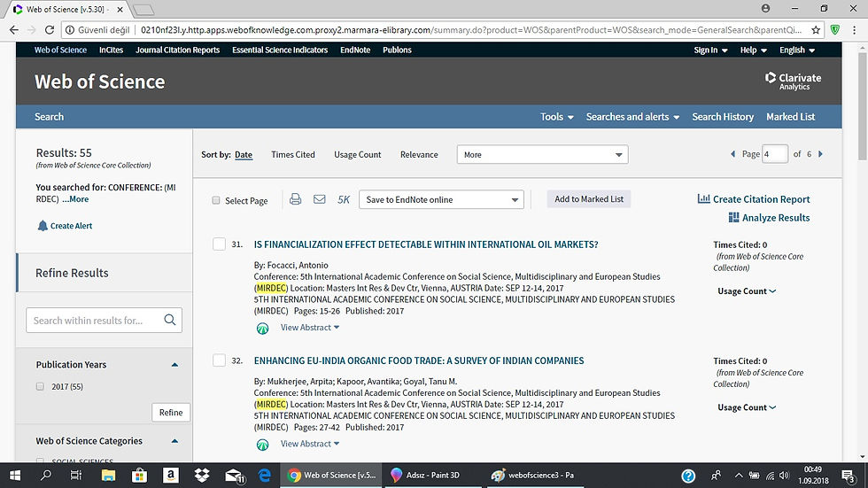The width and height of the screenshot is (868, 488).
Task: Click the page number input box
Action: click(775, 154)
